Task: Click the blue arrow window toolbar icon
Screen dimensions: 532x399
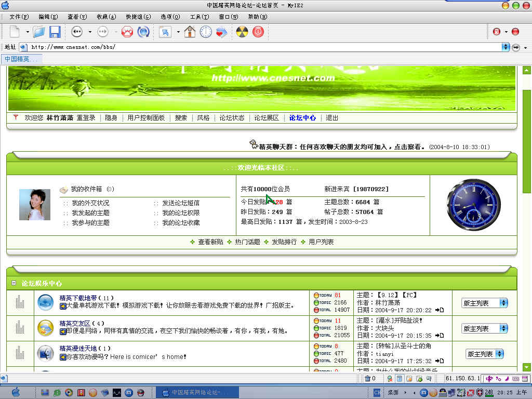Action: click(x=165, y=32)
